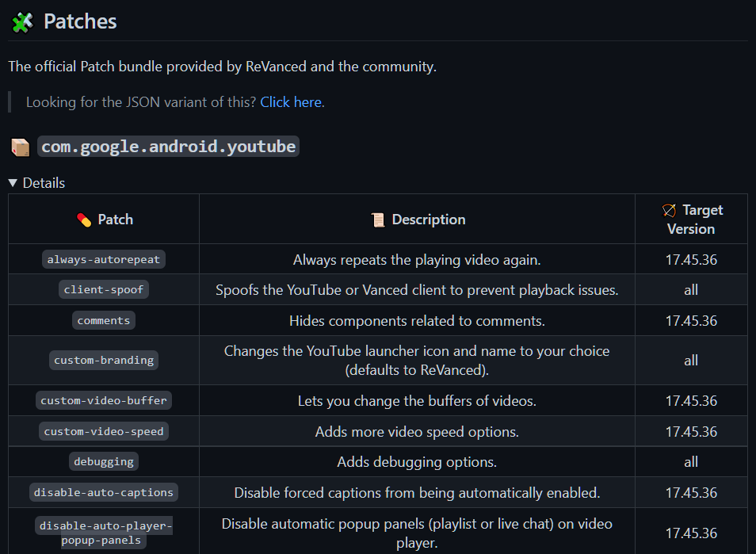Click the disable-auto-player-popup-panels patch tag
This screenshot has height=554, width=756.
(x=104, y=533)
